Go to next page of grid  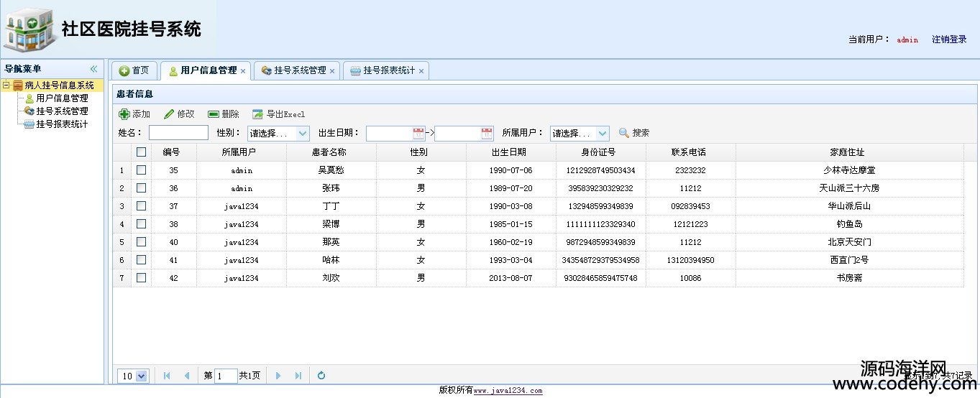[278, 376]
